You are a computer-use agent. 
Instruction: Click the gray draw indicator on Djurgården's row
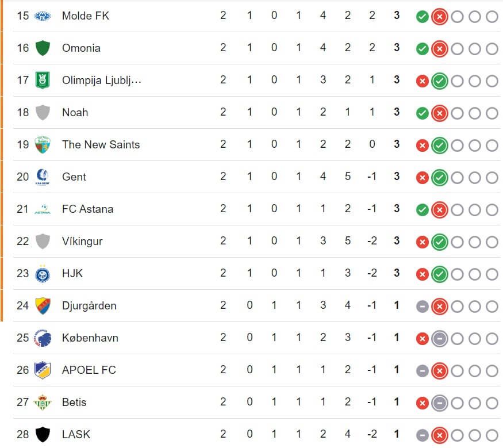[423, 306]
